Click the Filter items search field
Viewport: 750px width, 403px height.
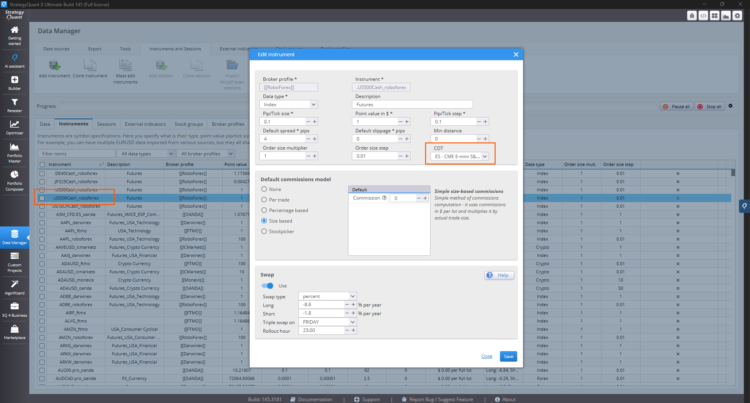[77, 154]
